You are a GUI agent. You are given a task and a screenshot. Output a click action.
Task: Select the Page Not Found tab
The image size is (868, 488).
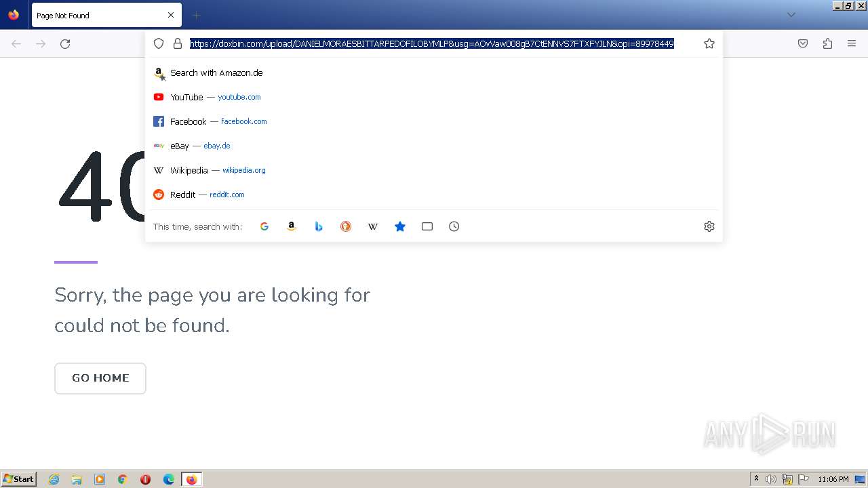[106, 15]
